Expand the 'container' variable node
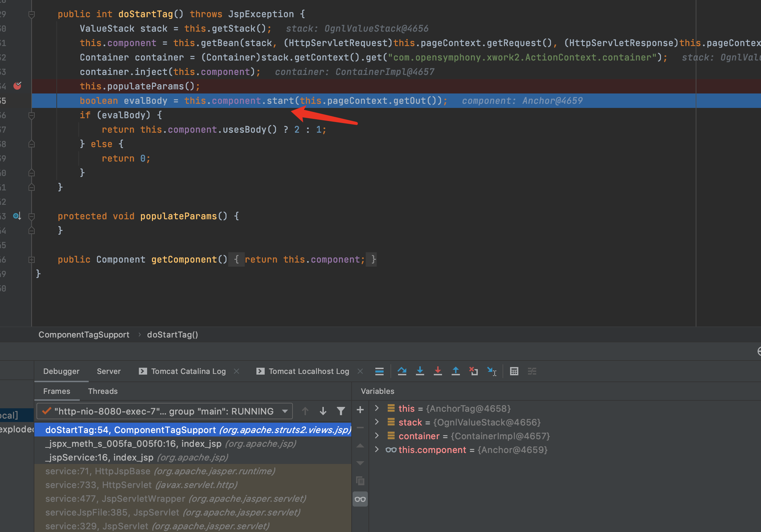The width and height of the screenshot is (761, 532). pos(377,436)
